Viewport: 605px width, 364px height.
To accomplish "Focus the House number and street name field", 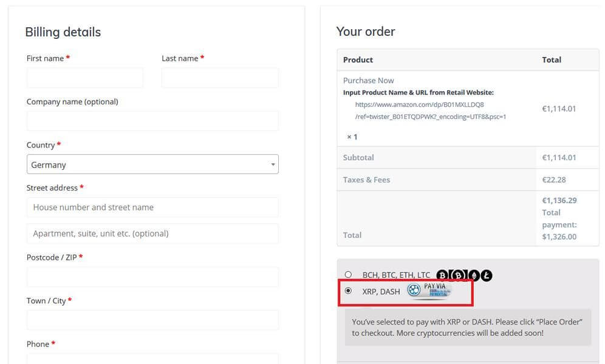I will [x=152, y=207].
